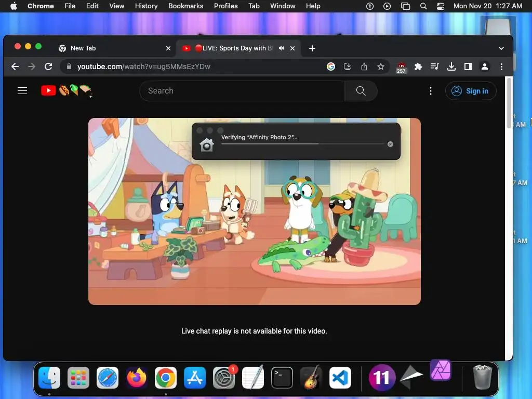
Task: Open the Chrome profile avatar
Action: 485,66
